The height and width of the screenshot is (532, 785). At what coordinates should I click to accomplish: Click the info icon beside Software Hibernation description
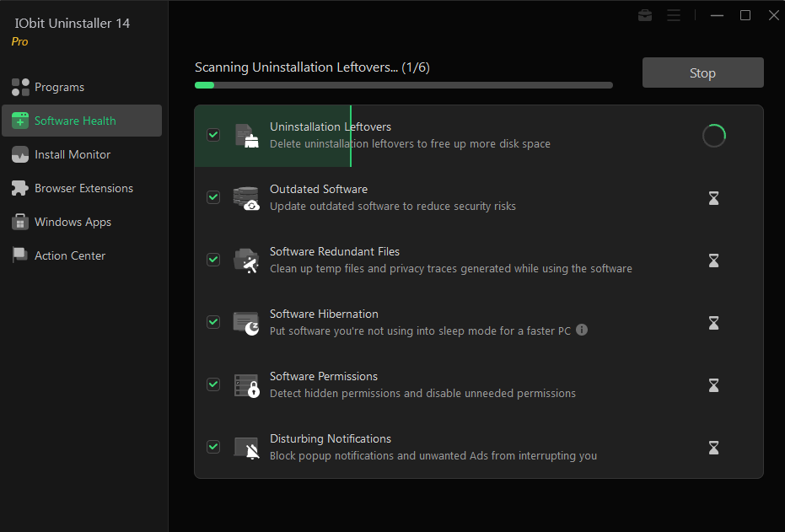(582, 330)
